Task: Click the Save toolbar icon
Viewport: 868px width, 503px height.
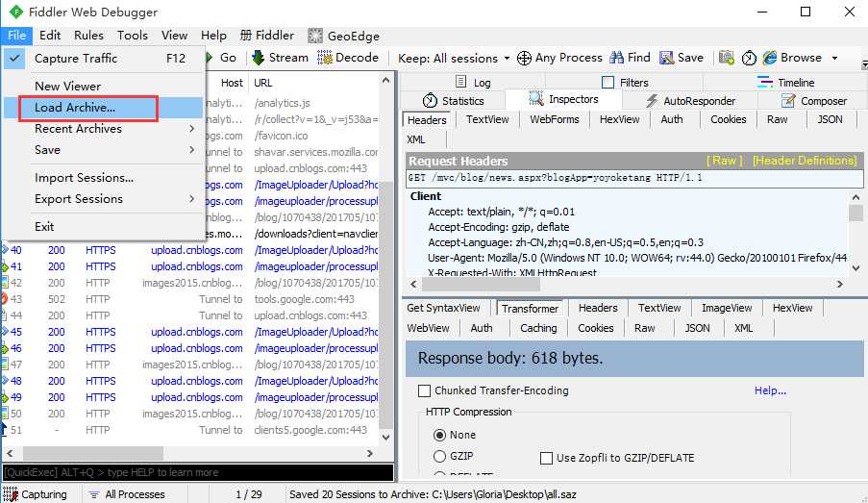Action: point(666,58)
